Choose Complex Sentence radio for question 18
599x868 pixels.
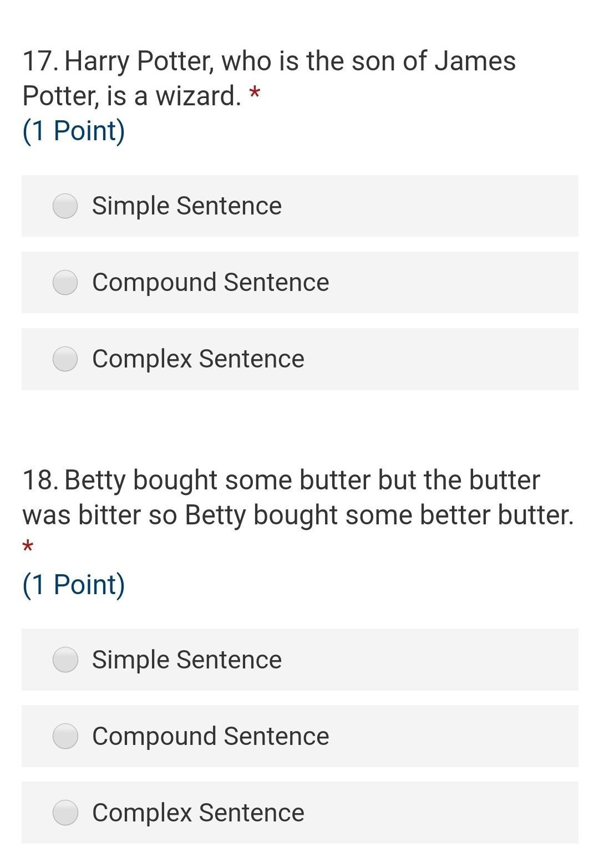coord(65,813)
